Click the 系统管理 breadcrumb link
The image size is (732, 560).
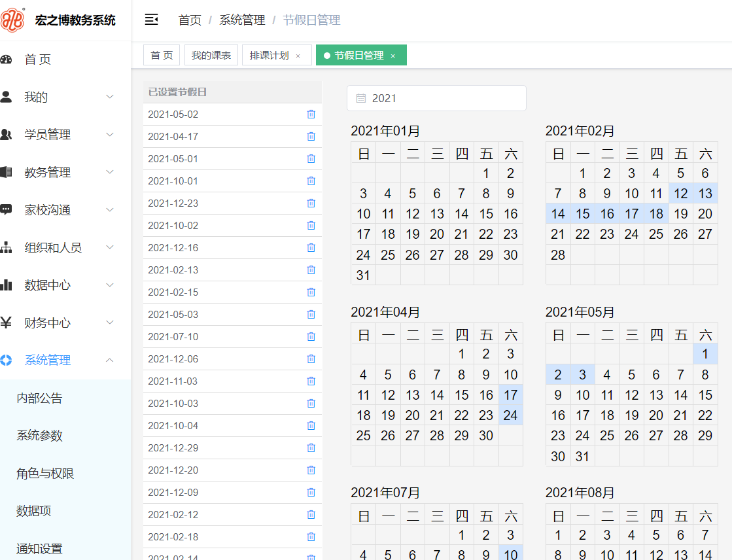tap(241, 20)
